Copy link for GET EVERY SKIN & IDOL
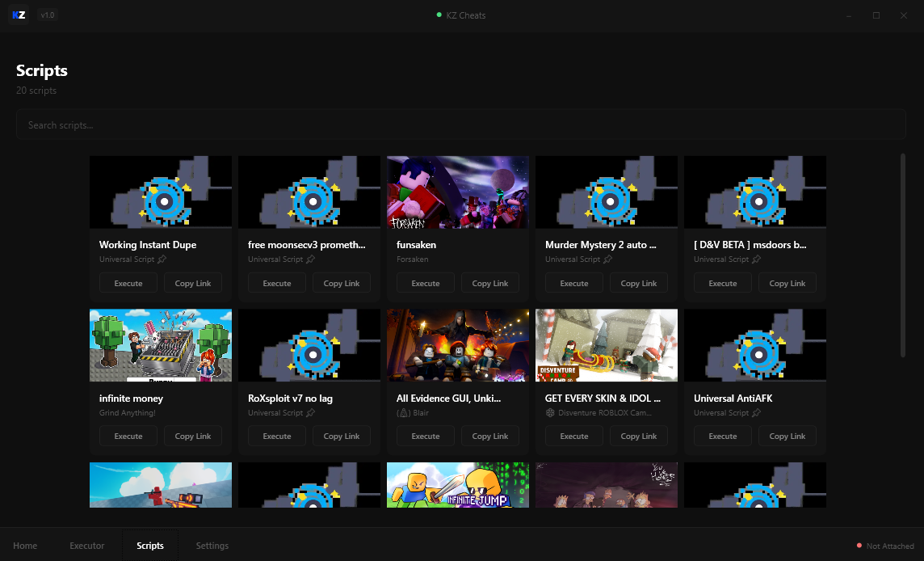Screen dimensions: 924x561 [638, 436]
